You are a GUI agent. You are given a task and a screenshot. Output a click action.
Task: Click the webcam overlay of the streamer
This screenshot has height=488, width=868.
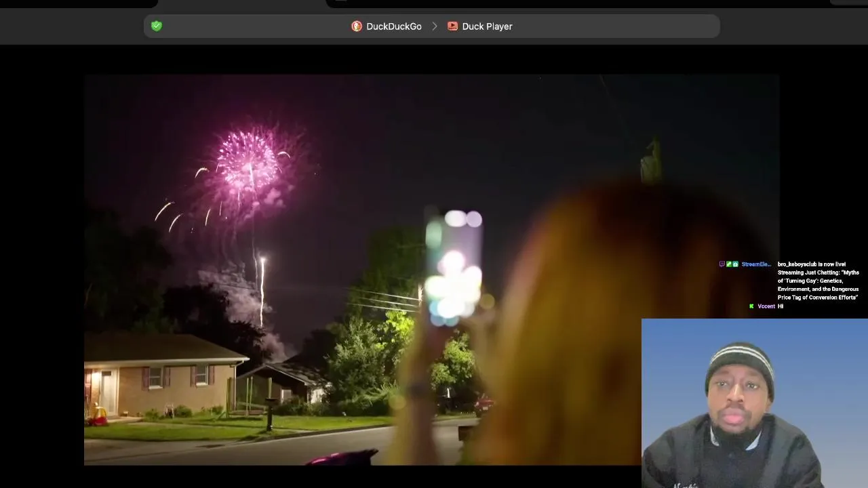pos(755,403)
